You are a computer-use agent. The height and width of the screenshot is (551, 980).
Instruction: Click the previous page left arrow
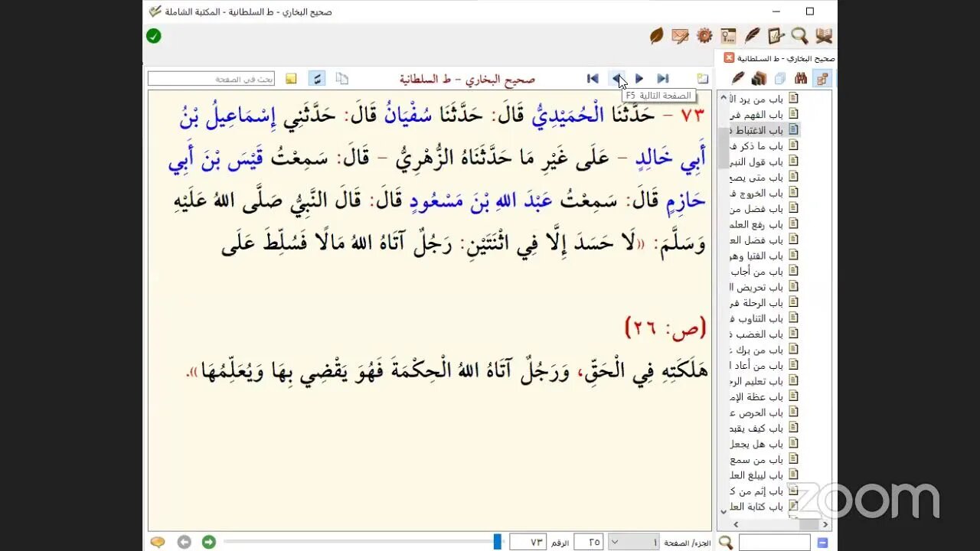coord(616,78)
